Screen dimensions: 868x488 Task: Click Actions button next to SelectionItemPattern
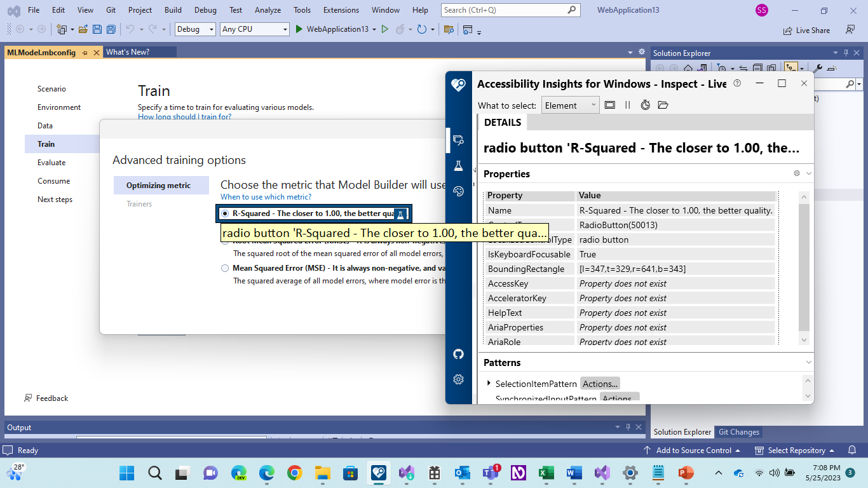pyautogui.click(x=600, y=383)
